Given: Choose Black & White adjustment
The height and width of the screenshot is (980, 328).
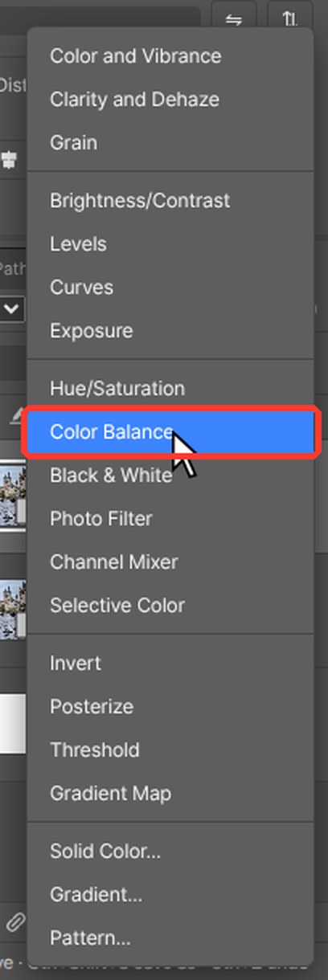Looking at the screenshot, I should 170,476.
